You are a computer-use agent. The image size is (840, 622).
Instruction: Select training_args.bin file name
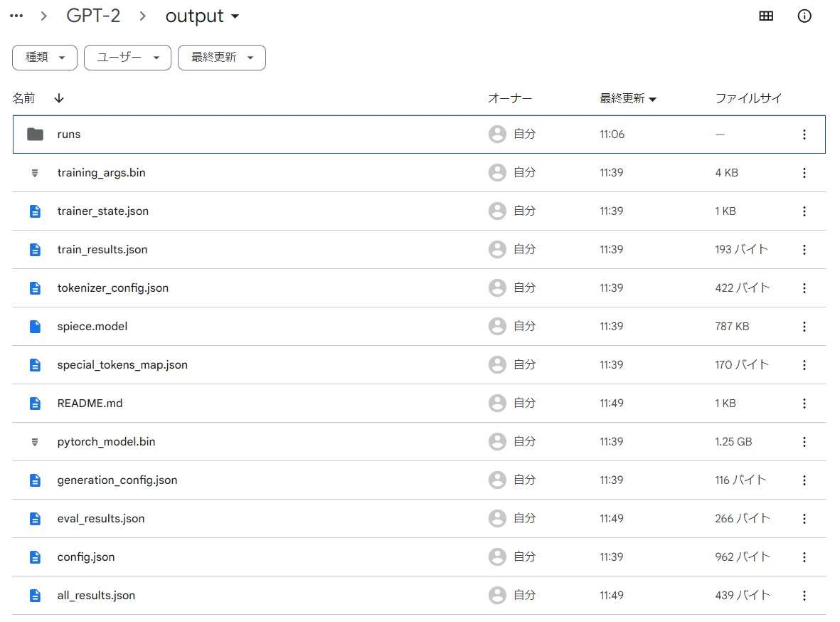click(101, 173)
